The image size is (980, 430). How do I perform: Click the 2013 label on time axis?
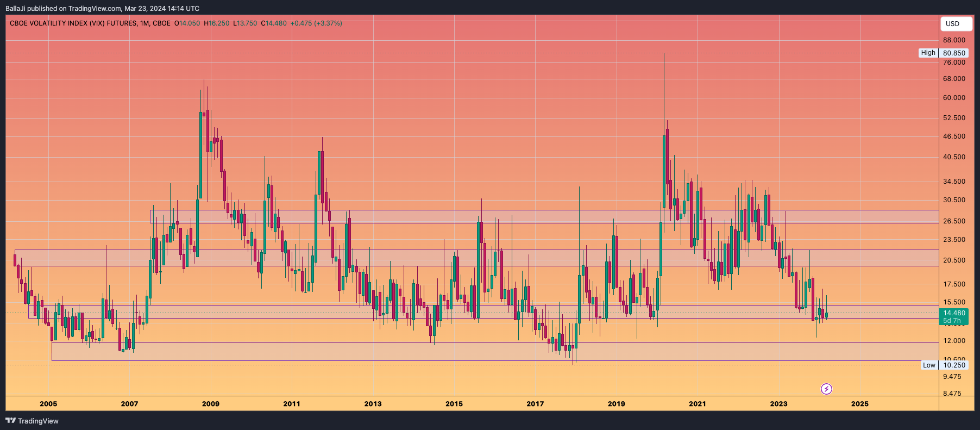(x=373, y=403)
